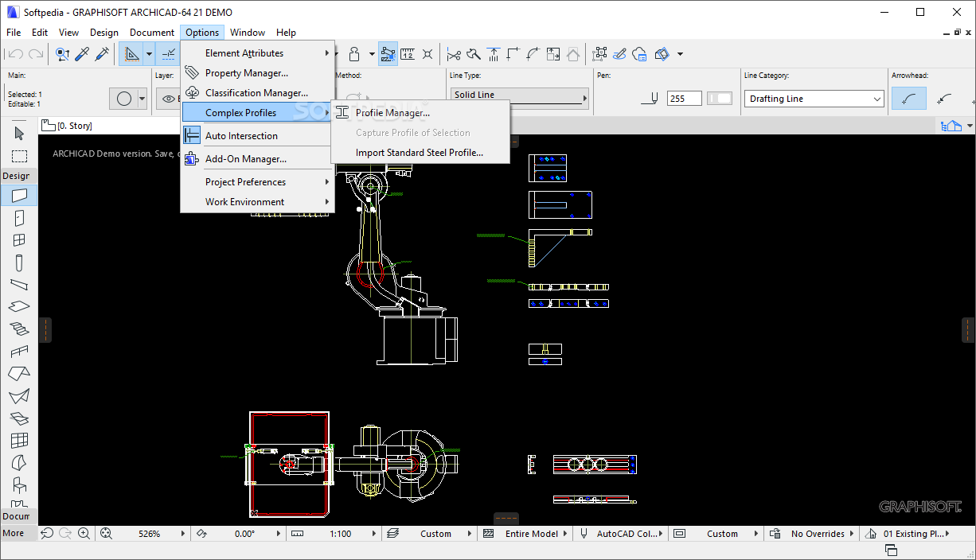Pick up parameters with eyedropper icon
Screen dimensions: 976x560
(83, 54)
